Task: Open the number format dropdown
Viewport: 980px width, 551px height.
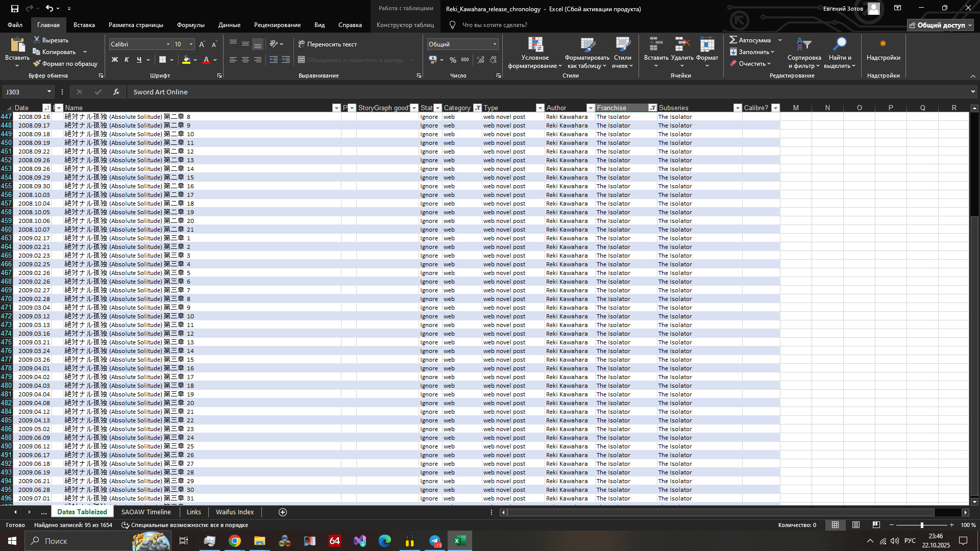Action: point(495,44)
